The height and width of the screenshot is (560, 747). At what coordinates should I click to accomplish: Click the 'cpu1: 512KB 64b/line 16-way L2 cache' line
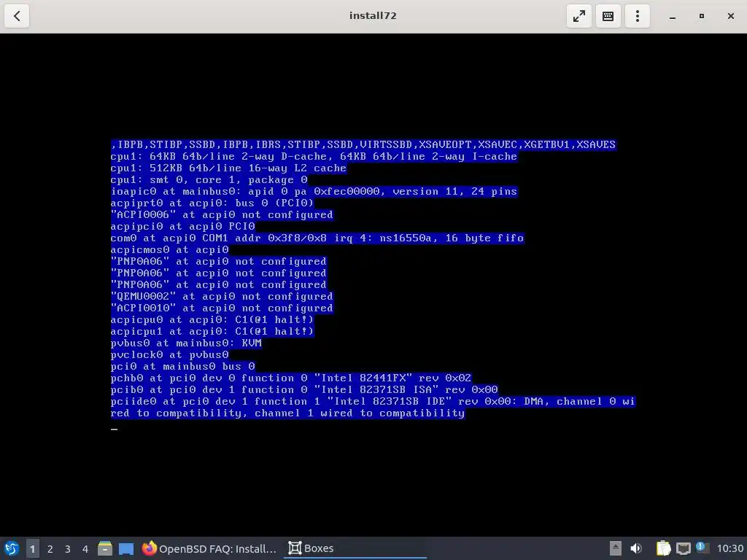point(228,168)
